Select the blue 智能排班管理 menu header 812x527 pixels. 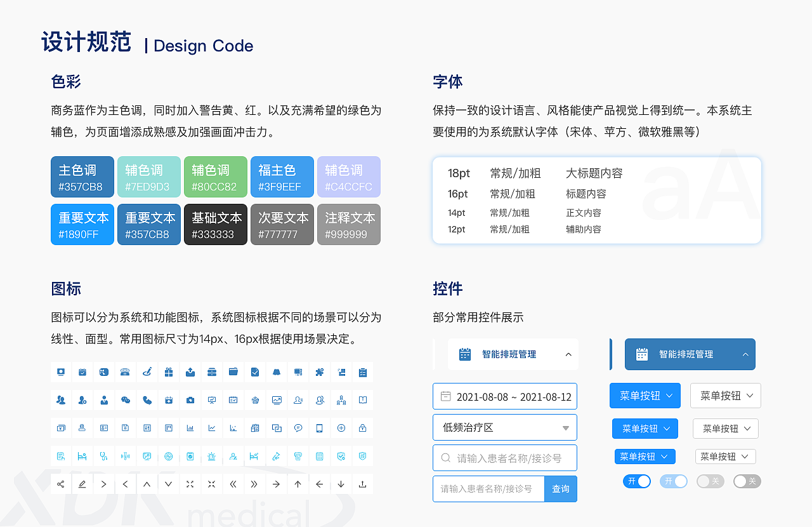click(690, 354)
